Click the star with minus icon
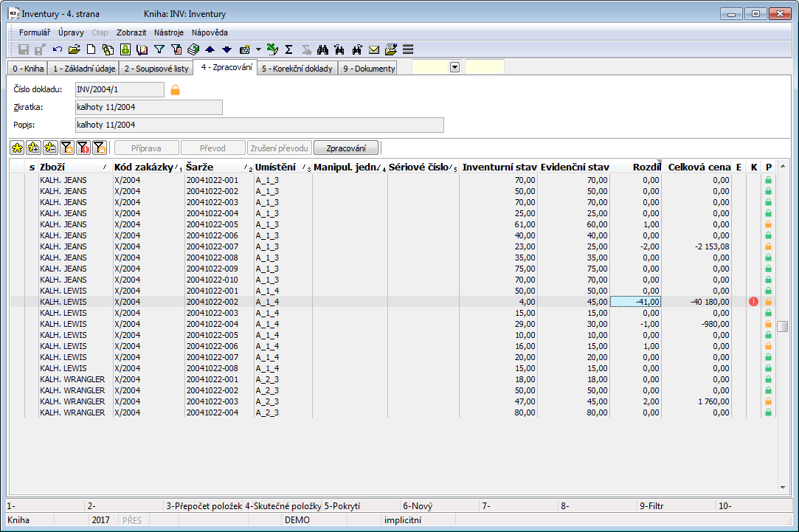Viewport: 799px width, 532px height. click(x=50, y=148)
